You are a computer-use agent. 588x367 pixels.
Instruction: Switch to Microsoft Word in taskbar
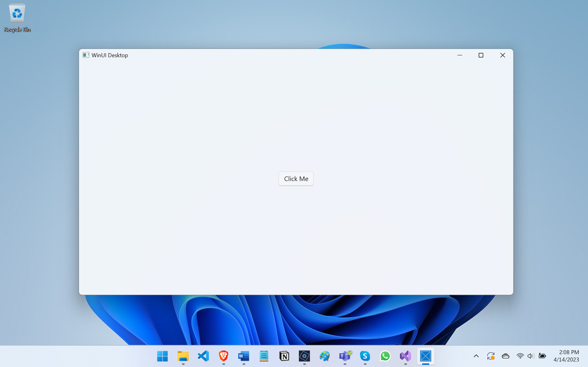[x=244, y=356]
